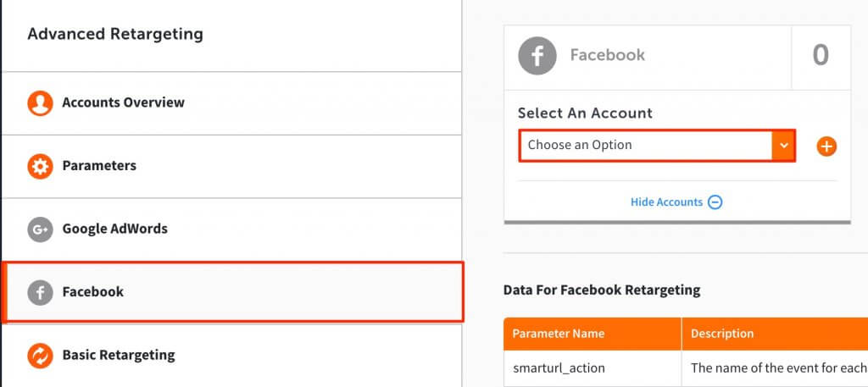Go to the Parameters section
Viewport: 868px width, 387px height.
231,167
